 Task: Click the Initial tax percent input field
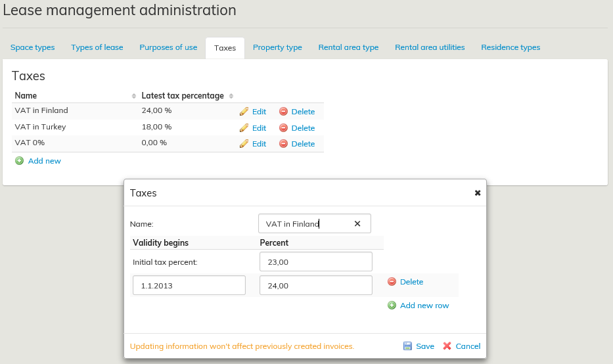[x=316, y=262]
